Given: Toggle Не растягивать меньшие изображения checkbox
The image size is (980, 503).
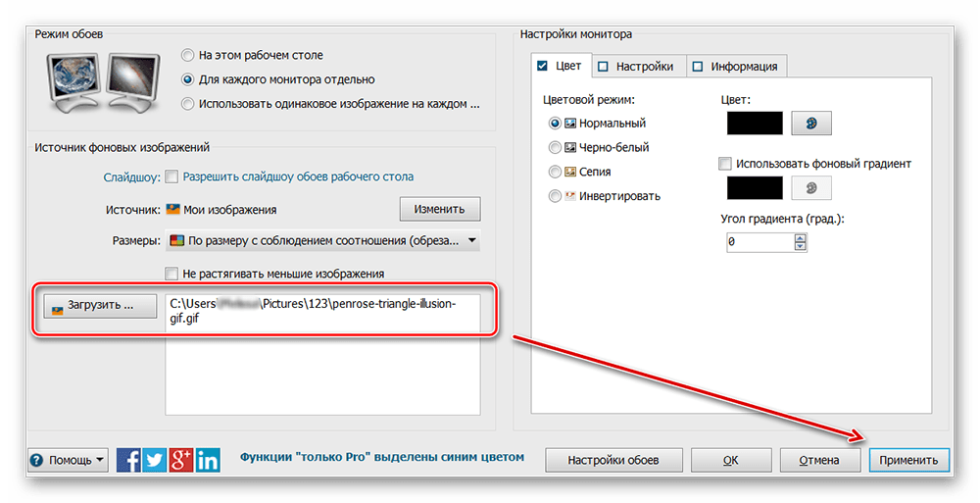Looking at the screenshot, I should (171, 274).
